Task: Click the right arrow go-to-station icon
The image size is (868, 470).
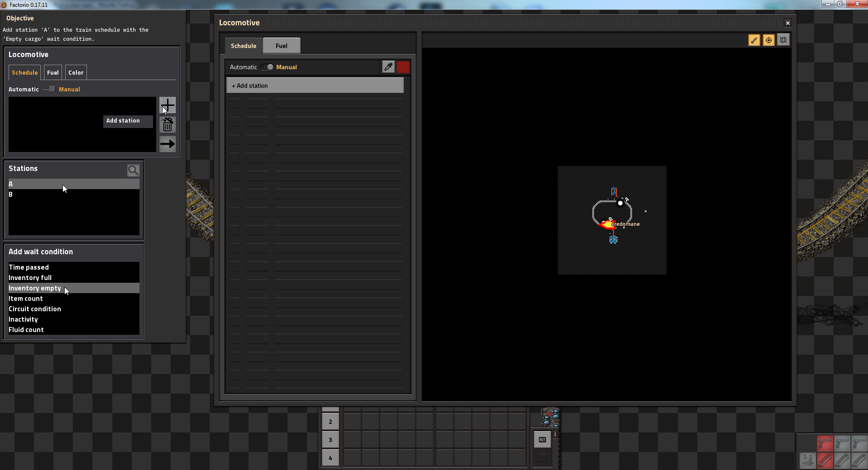Action: [x=168, y=144]
